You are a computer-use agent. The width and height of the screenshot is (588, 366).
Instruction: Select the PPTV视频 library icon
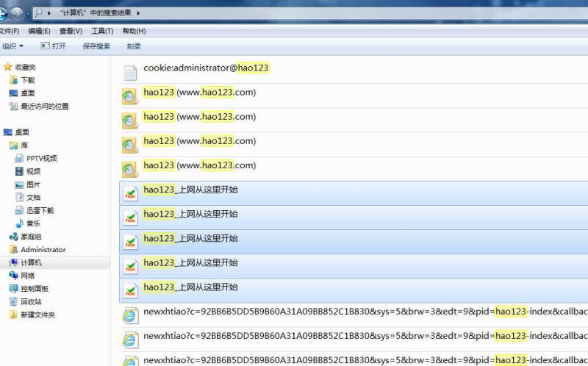coord(19,158)
